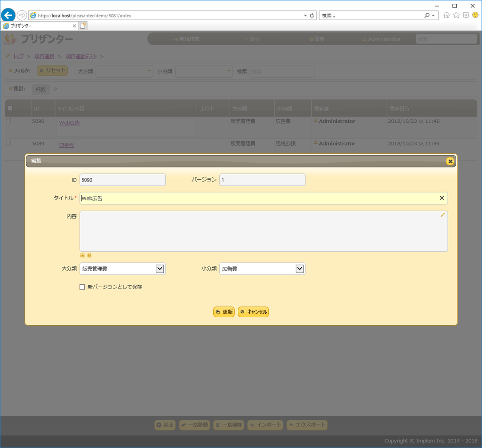
Task: Open a new browser tab
Action: pyautogui.click(x=83, y=26)
